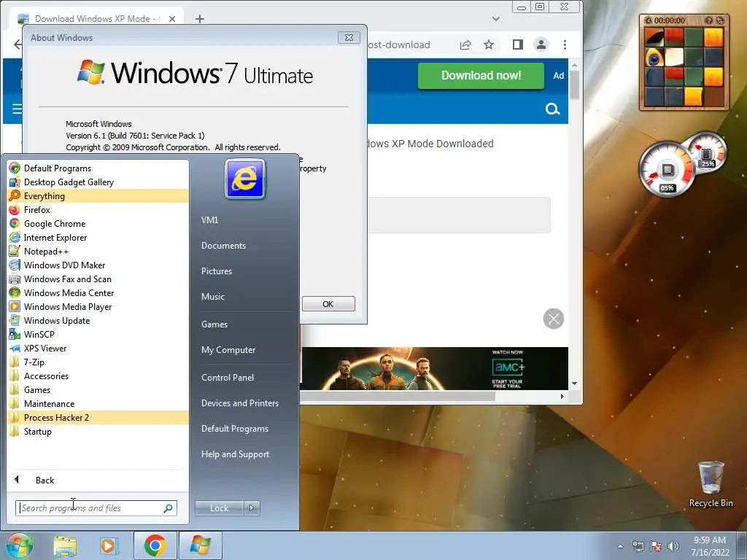Open Chrome's three-dot menu
The height and width of the screenshot is (560, 747).
[565, 44]
